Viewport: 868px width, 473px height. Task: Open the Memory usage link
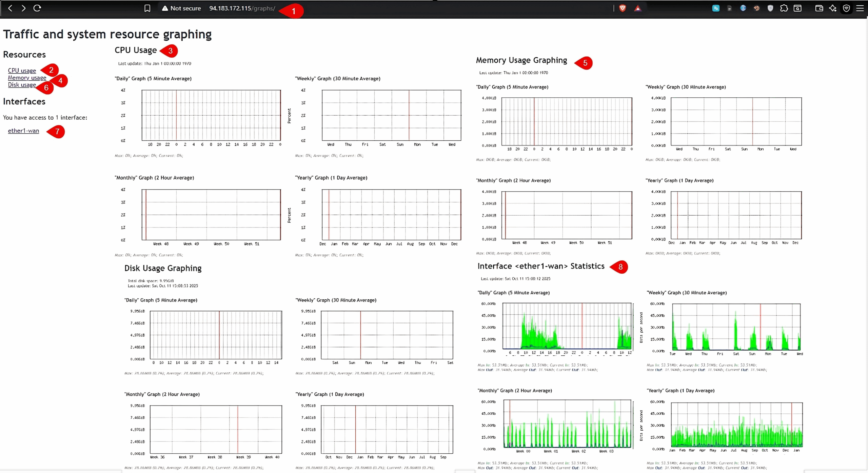point(27,78)
